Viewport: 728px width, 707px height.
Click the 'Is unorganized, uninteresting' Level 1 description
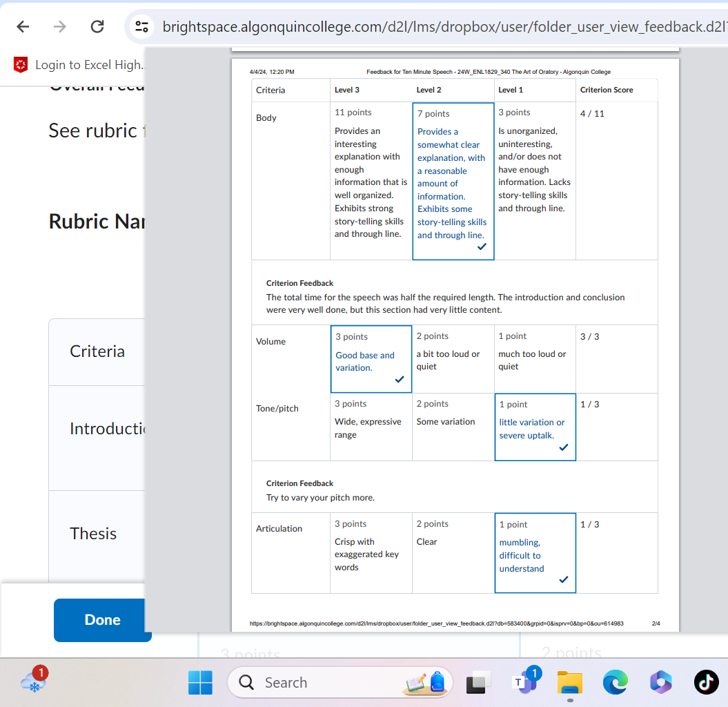[534, 170]
